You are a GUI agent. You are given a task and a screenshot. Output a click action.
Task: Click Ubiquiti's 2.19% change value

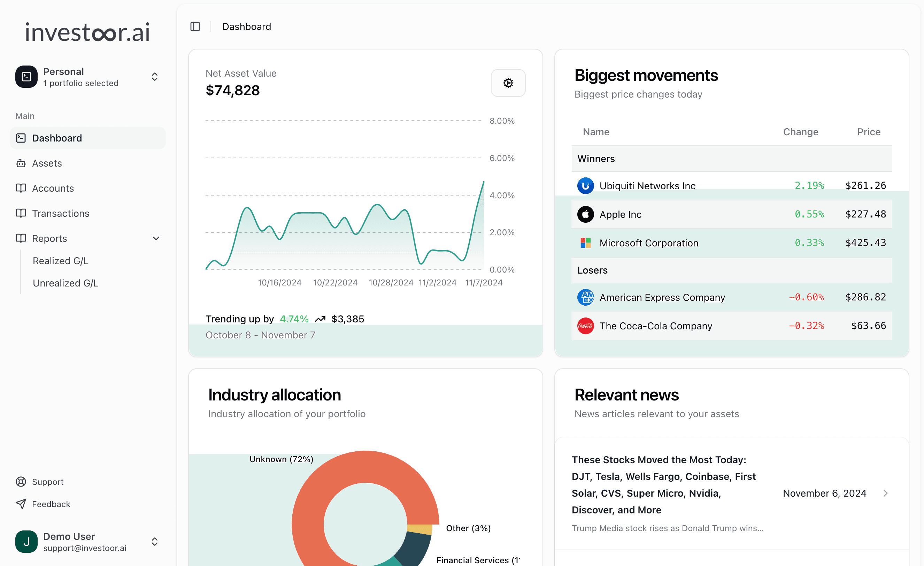click(809, 186)
